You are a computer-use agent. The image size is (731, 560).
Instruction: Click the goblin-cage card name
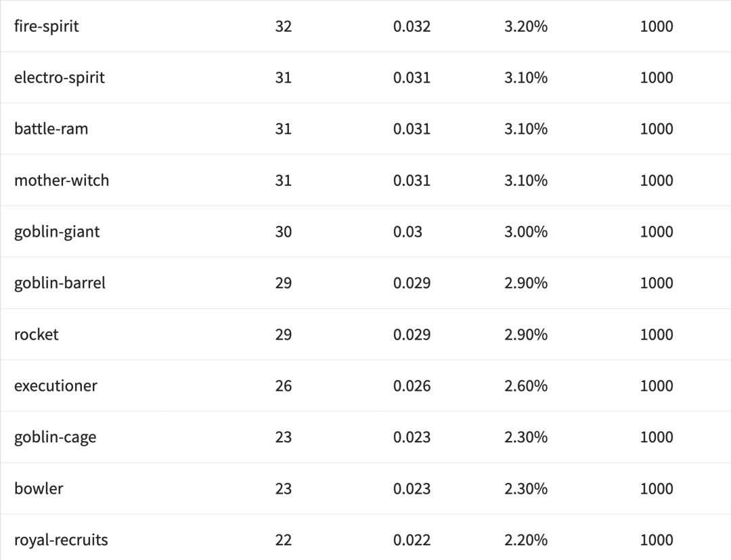pos(55,438)
